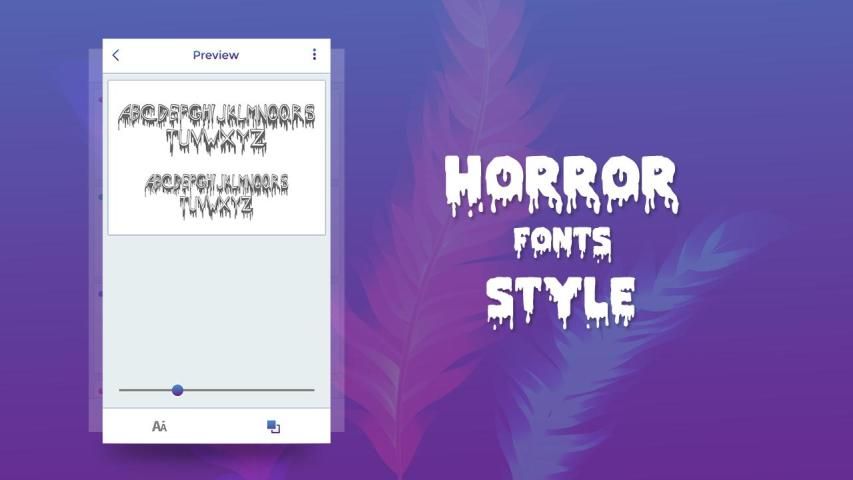Click the Preview title in header
Screen dimensions: 853x480
coord(216,55)
